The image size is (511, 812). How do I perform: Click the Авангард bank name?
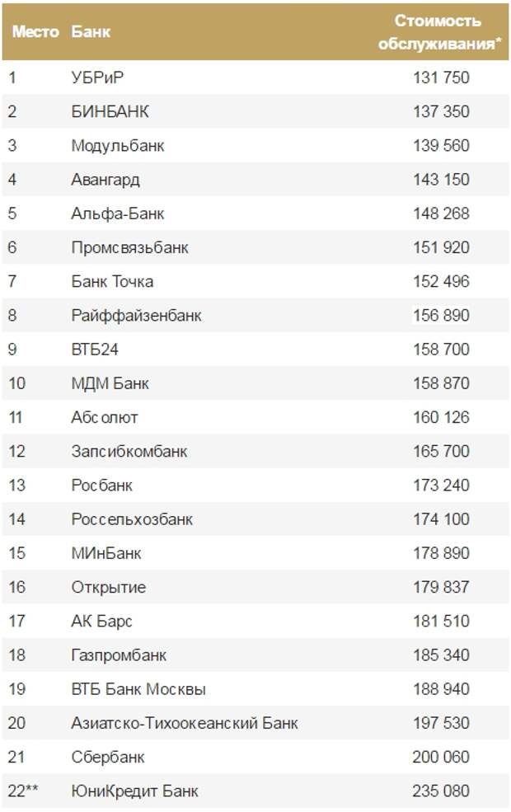(x=105, y=180)
